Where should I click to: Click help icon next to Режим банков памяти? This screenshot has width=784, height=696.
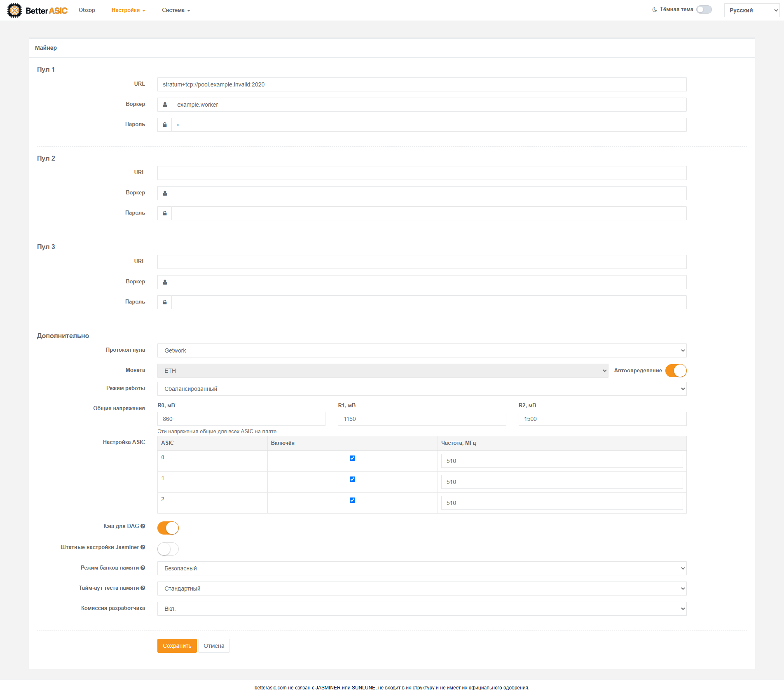(143, 568)
